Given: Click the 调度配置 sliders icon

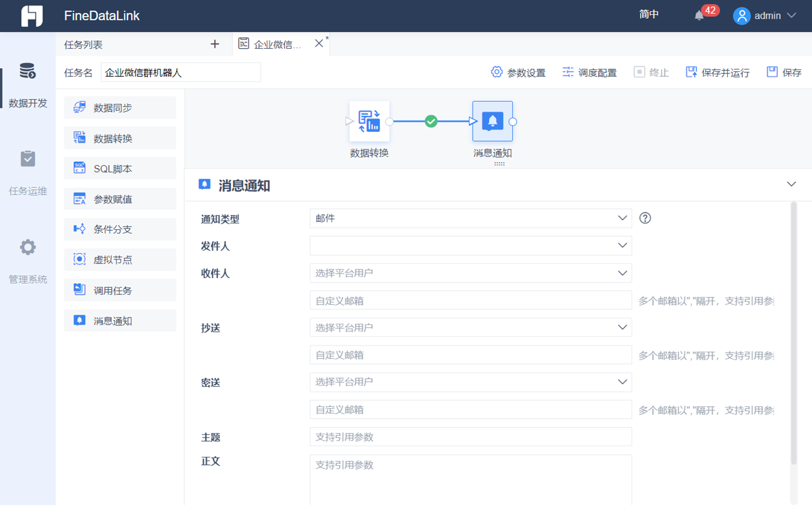Looking at the screenshot, I should point(568,72).
